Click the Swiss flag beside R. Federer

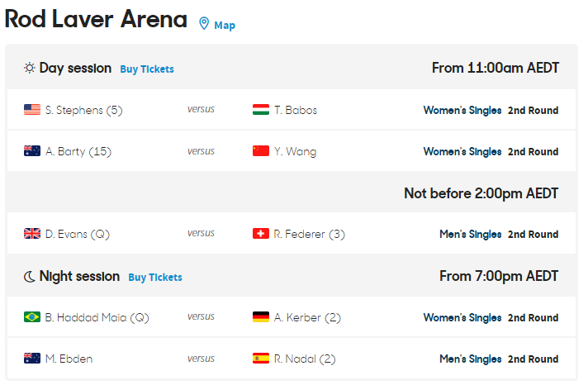[x=261, y=234]
